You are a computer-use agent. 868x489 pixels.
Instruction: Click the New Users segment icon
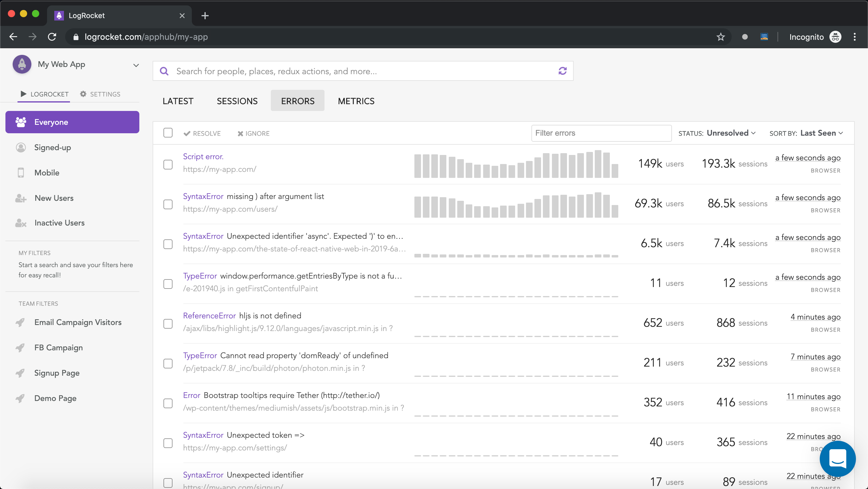(x=20, y=198)
